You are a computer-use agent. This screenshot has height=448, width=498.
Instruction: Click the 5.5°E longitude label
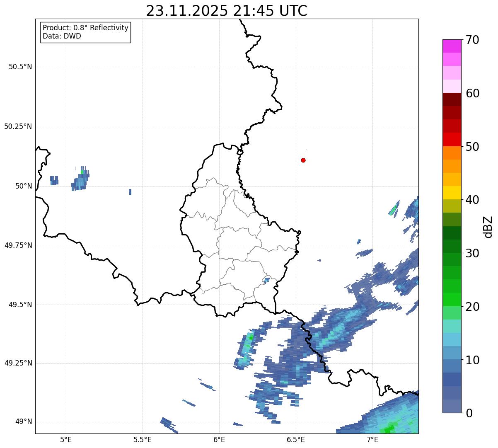tap(143, 439)
